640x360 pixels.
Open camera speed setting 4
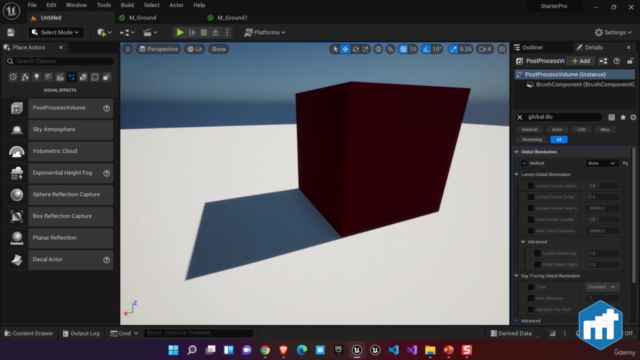(x=485, y=49)
